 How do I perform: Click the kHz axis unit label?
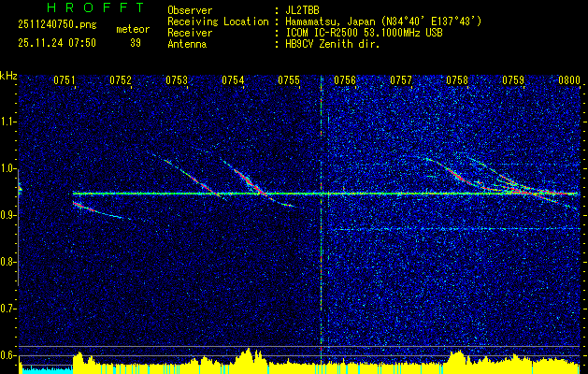(x=8, y=76)
